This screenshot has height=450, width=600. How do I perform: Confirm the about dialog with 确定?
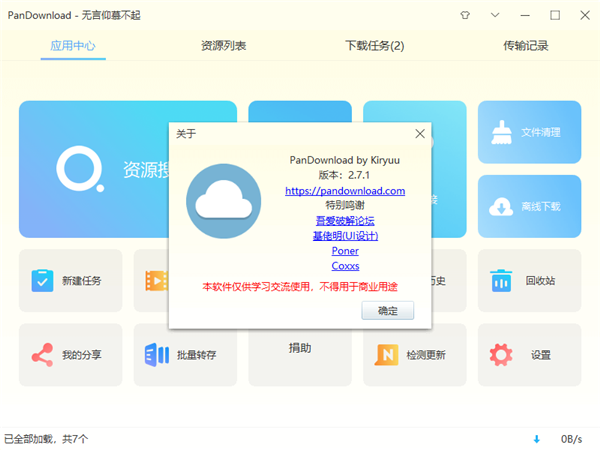click(x=388, y=310)
